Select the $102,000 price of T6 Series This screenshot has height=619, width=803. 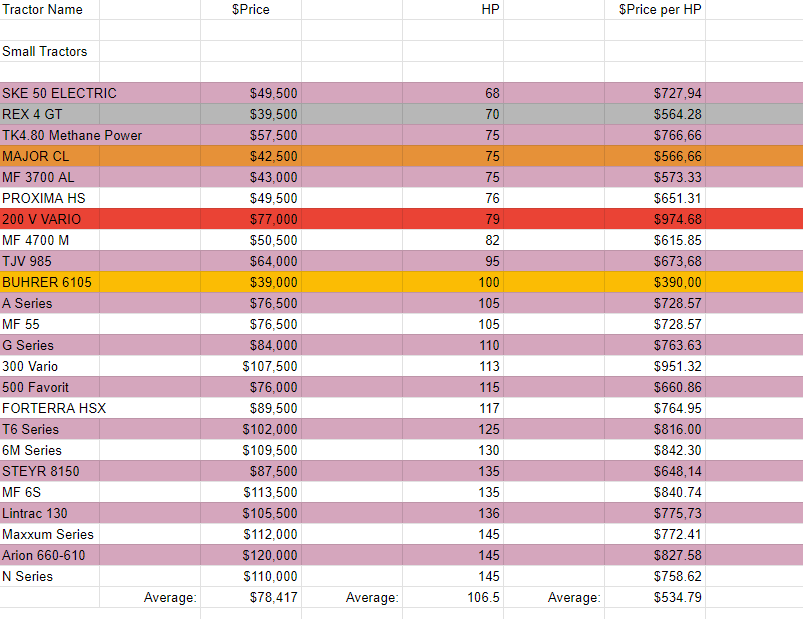[x=251, y=429]
